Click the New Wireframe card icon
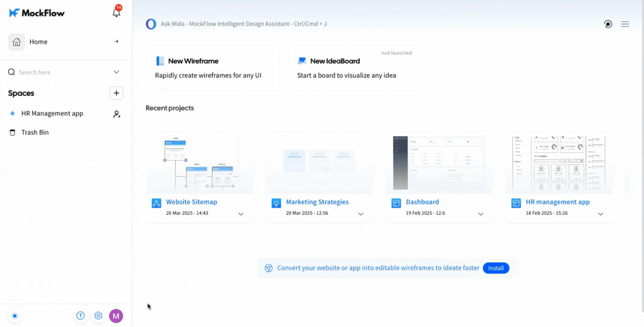The width and height of the screenshot is (644, 327). pyautogui.click(x=160, y=61)
